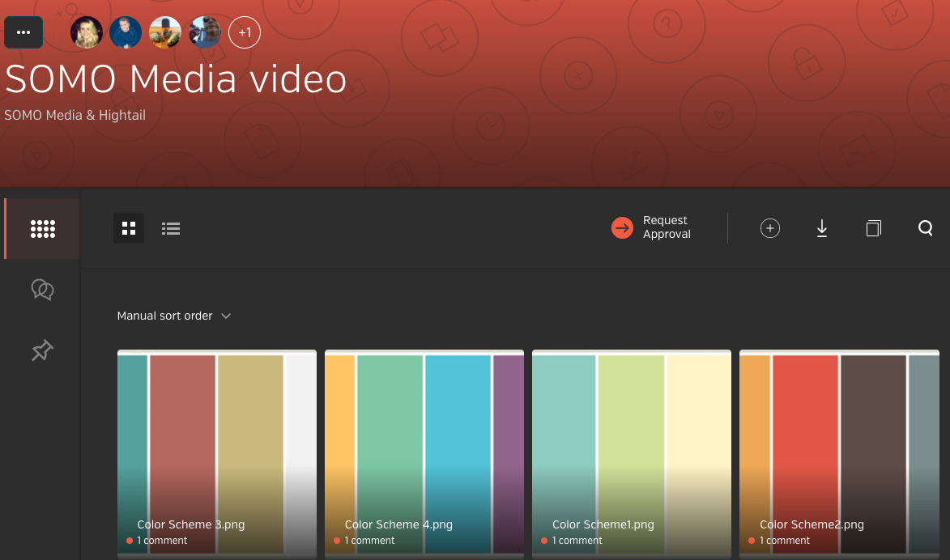This screenshot has width=950, height=560.
Task: Click the orange Request Approval arrow icon
Action: 622,227
